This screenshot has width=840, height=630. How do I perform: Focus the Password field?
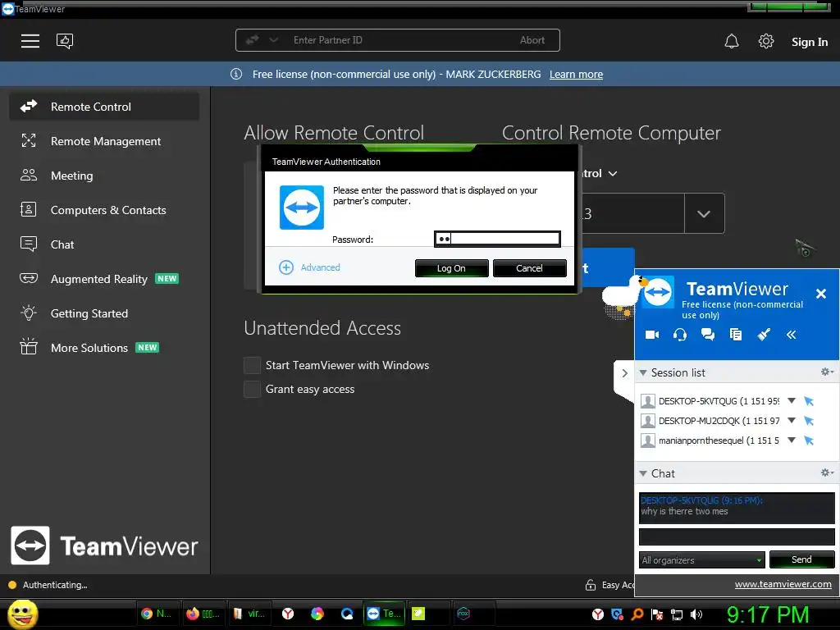click(x=497, y=239)
